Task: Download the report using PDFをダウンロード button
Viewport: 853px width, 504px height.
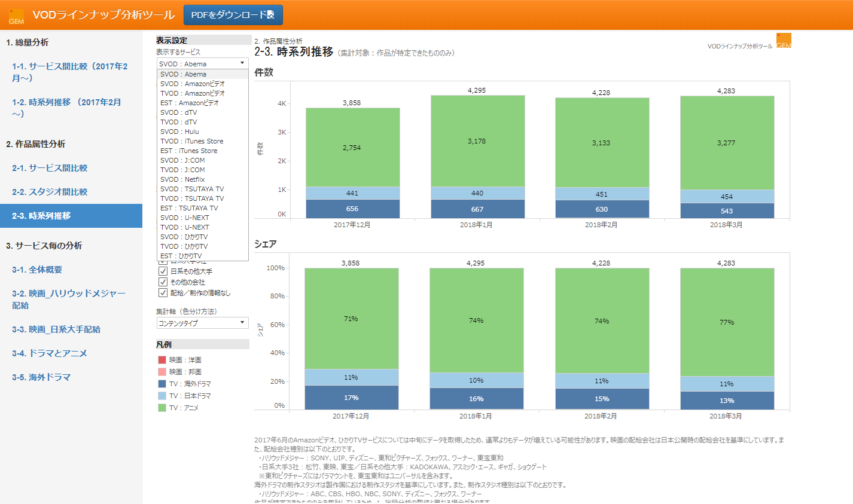Action: tap(233, 15)
